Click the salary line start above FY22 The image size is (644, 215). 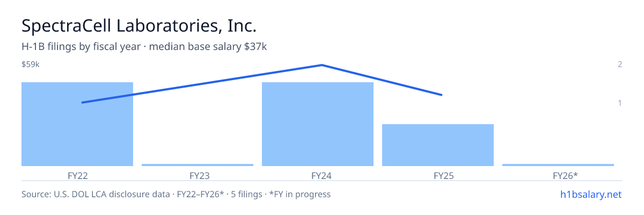click(82, 103)
